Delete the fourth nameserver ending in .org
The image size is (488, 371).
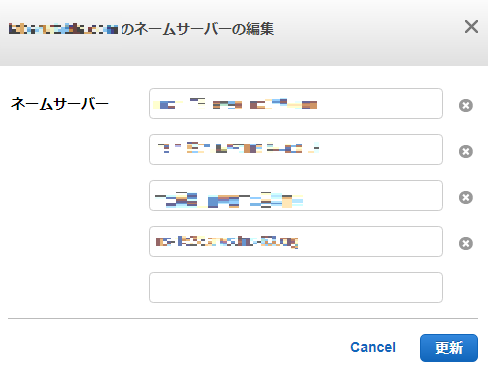pyautogui.click(x=466, y=243)
